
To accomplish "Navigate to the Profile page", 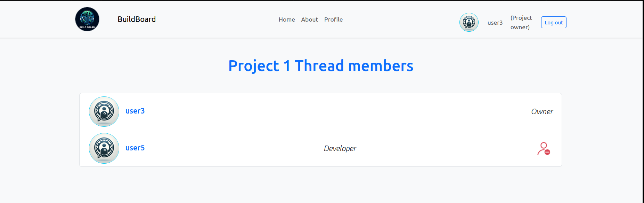I will point(333,19).
